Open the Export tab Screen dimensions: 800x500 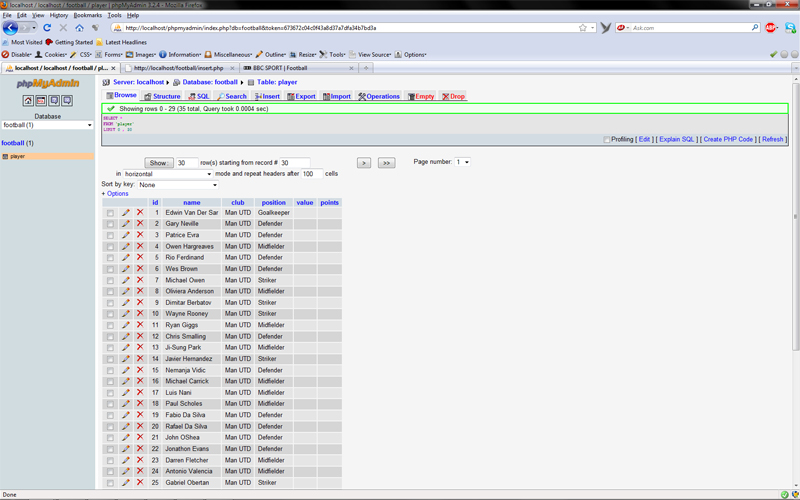click(x=301, y=96)
